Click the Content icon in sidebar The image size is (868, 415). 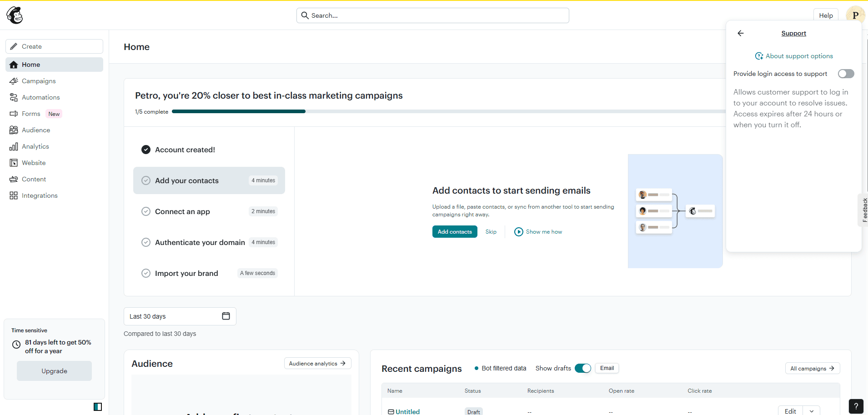[14, 179]
